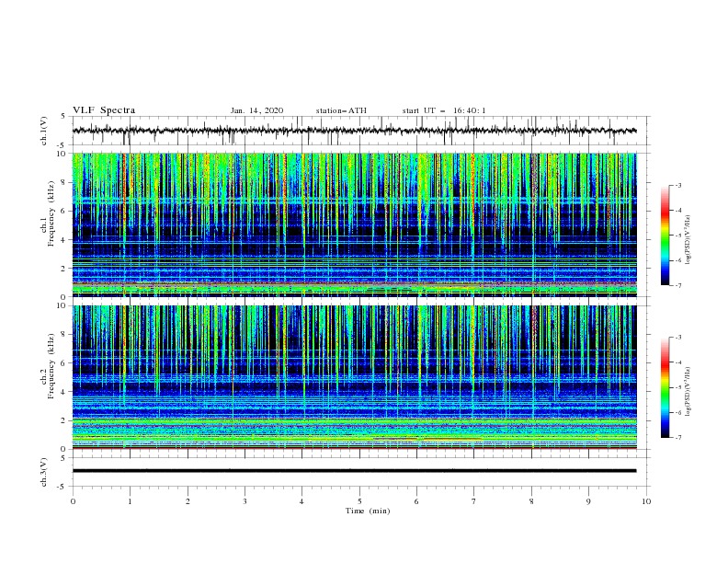Click the "VLF Spectra" plot title

coord(104,110)
